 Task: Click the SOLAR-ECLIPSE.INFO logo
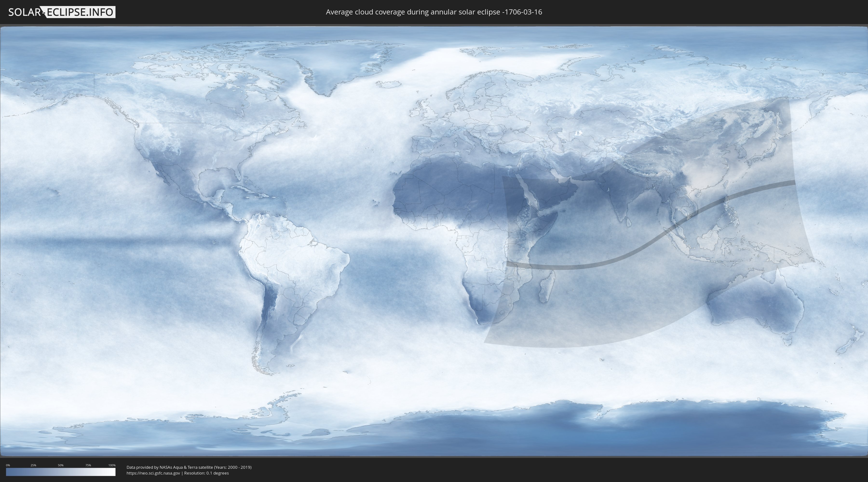coord(62,12)
